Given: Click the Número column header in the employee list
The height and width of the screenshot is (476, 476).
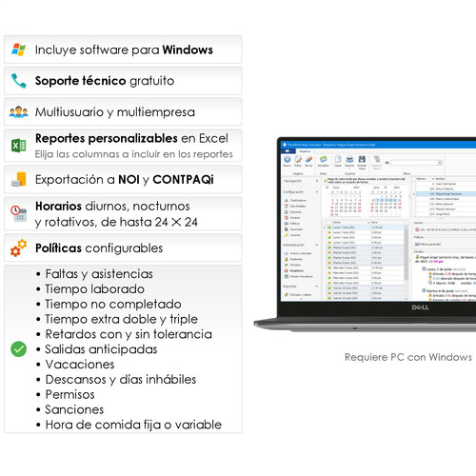Looking at the screenshot, I should point(425,179).
